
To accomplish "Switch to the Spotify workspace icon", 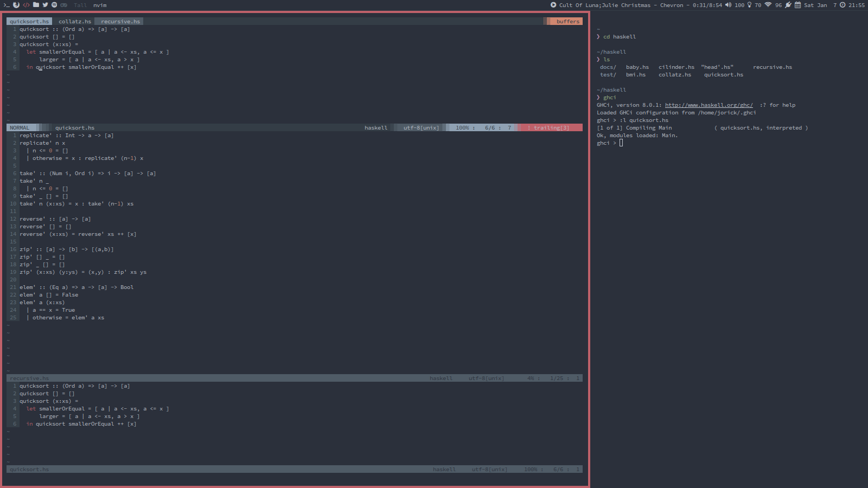I will coord(54,5).
